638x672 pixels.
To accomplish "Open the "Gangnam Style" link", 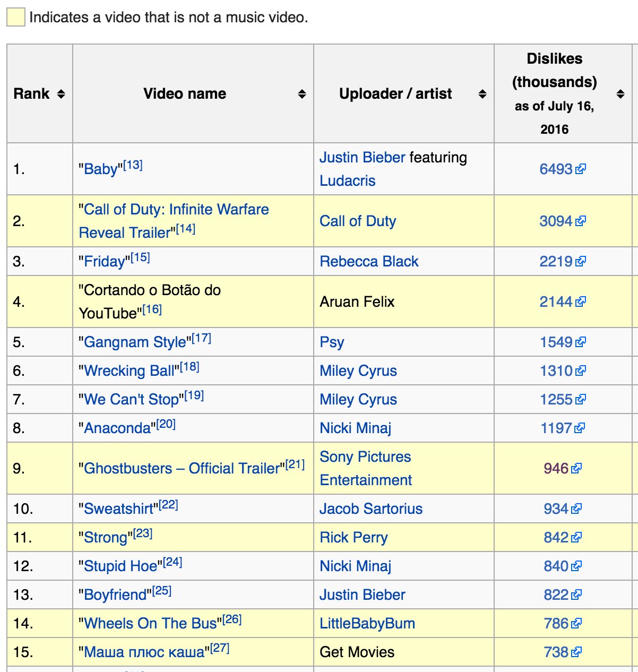I will pyautogui.click(x=135, y=342).
